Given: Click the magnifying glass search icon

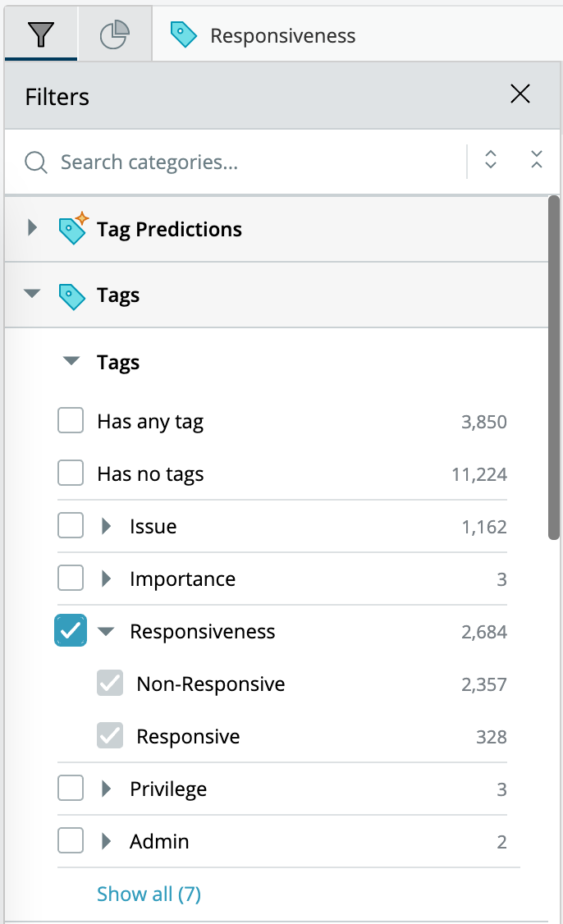Looking at the screenshot, I should [x=36, y=162].
